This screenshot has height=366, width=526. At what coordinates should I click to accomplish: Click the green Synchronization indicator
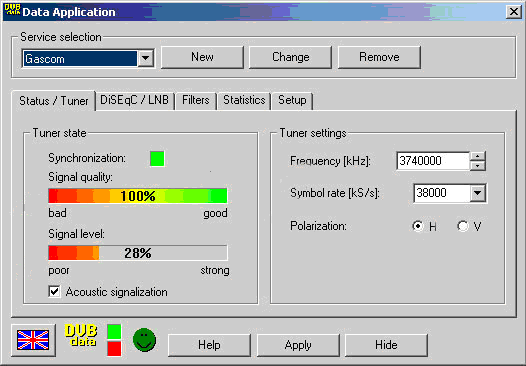click(x=157, y=159)
